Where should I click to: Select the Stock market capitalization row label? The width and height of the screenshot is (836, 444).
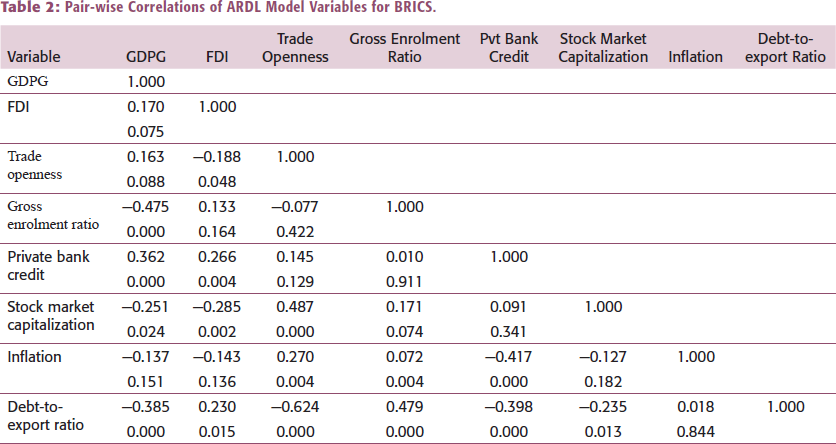(51, 316)
